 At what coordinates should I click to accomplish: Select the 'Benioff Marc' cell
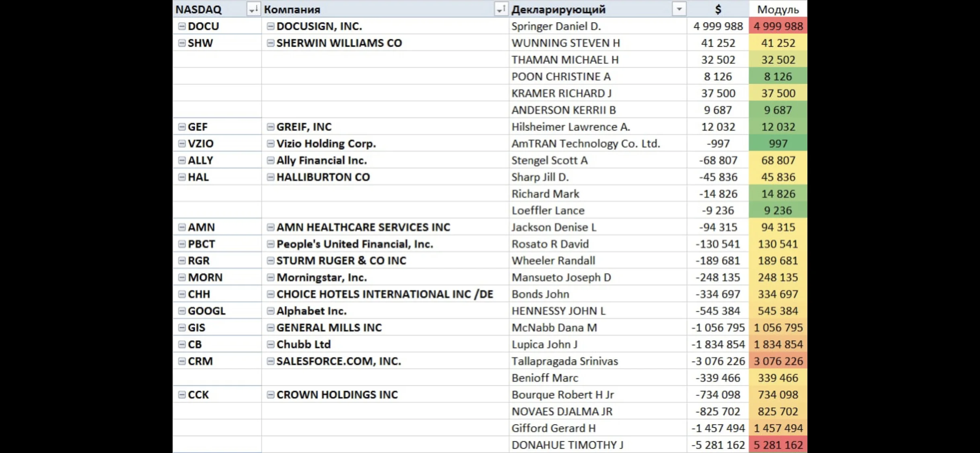(x=598, y=378)
